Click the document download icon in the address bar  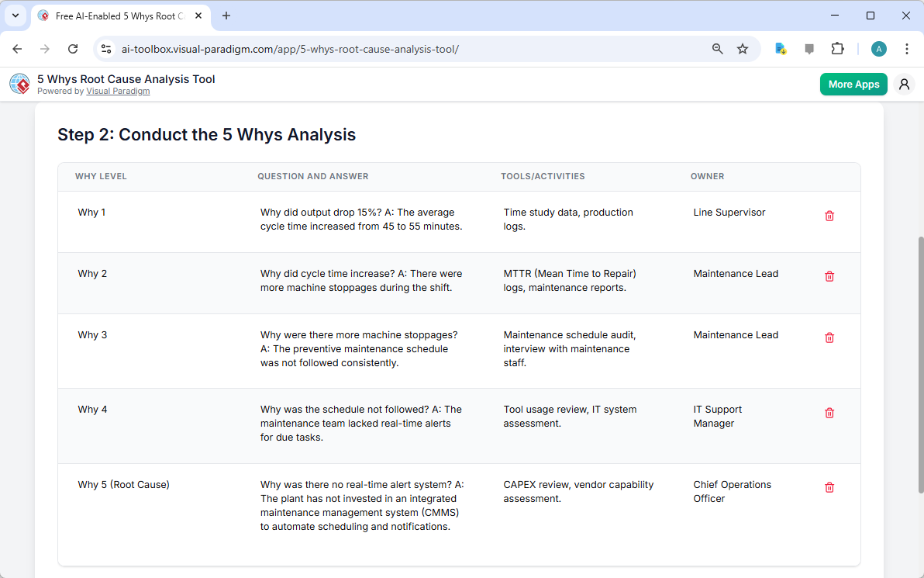(x=780, y=48)
